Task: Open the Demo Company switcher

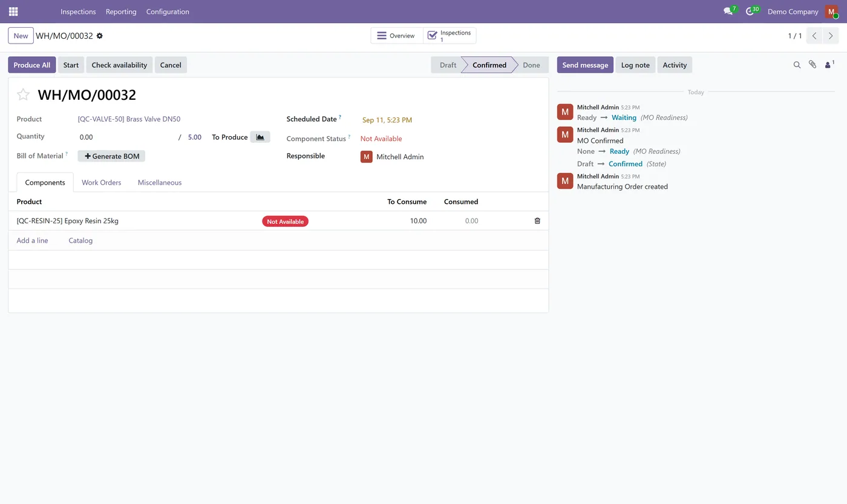Action: (x=793, y=11)
